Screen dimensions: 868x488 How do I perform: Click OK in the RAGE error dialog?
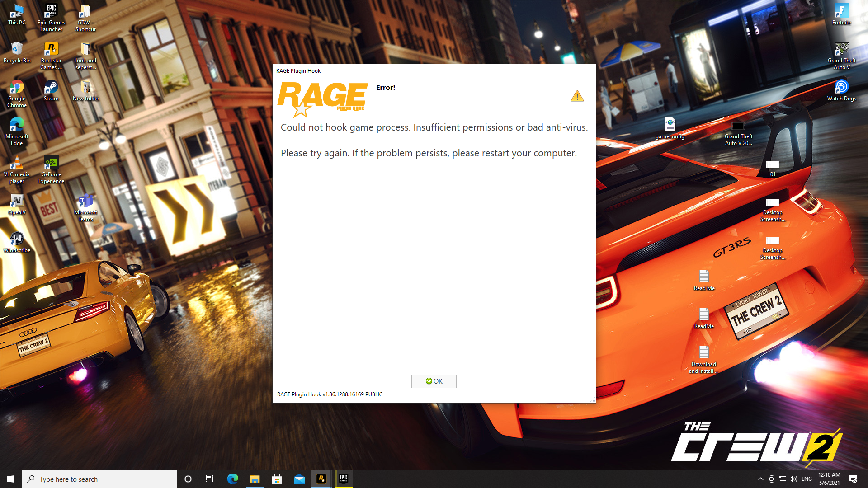tap(434, 381)
